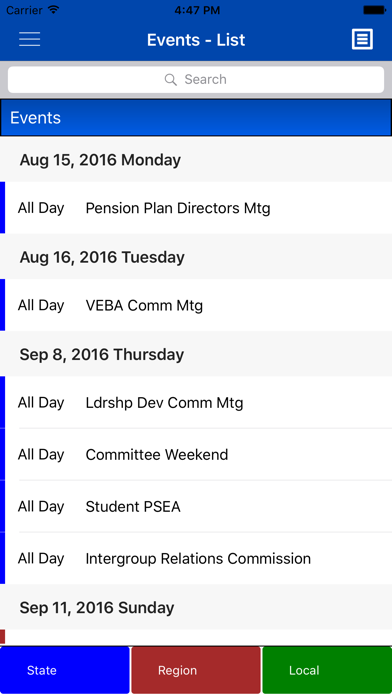Select the Events section header

click(x=196, y=118)
